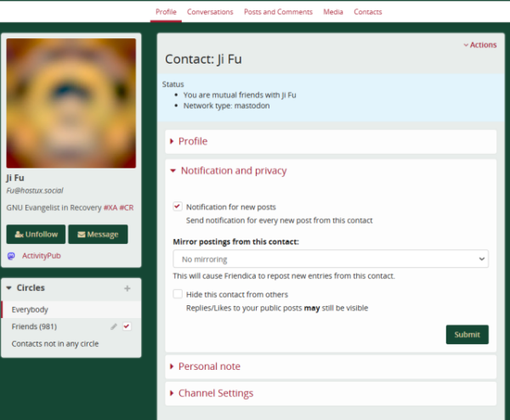Expand the Personal note section

tap(208, 366)
